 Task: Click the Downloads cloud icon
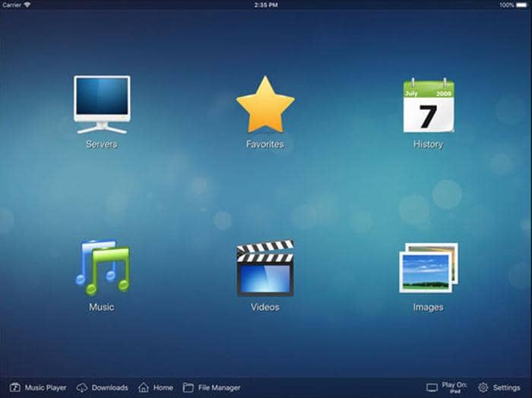82,387
